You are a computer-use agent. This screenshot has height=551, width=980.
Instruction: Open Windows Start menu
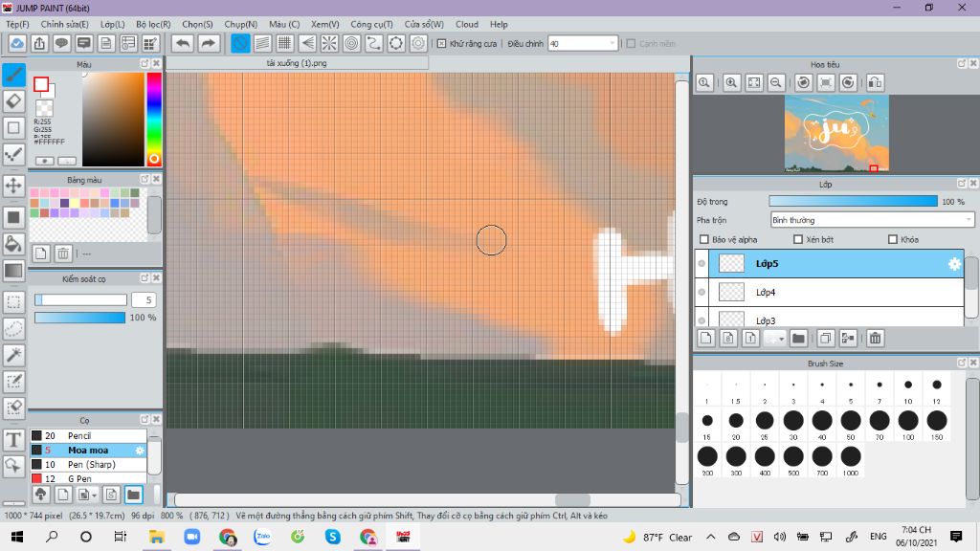17,537
